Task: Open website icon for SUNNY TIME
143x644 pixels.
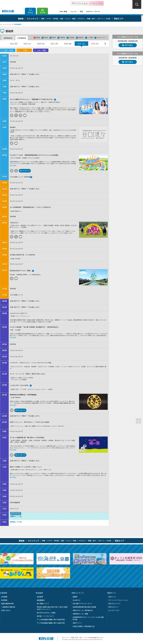Action: tap(12, 171)
